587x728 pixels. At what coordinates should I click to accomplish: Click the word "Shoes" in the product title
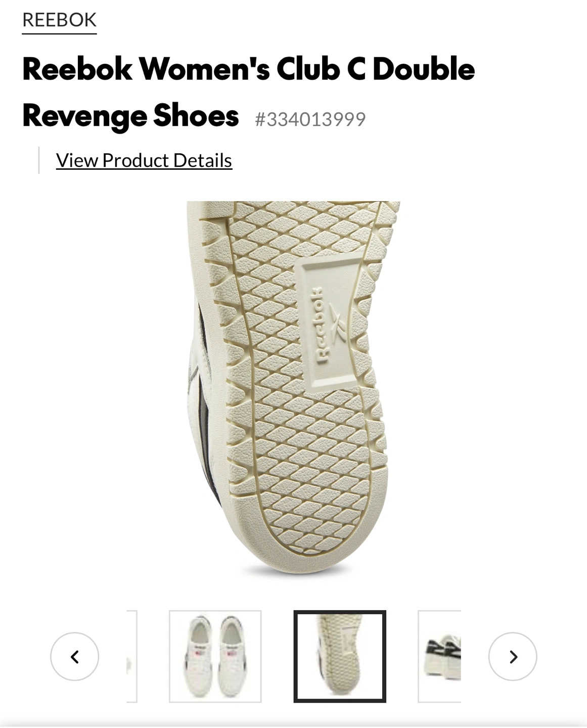coord(196,115)
